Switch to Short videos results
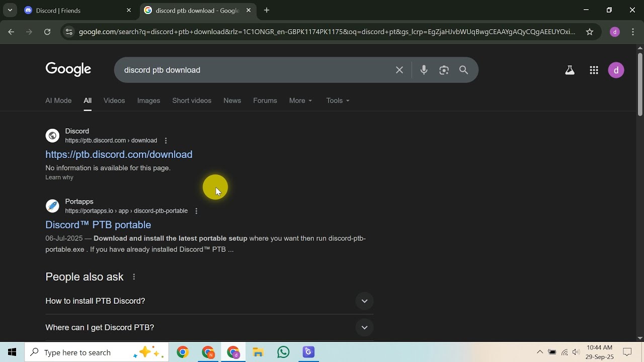Viewport: 644px width, 362px height. (192, 101)
